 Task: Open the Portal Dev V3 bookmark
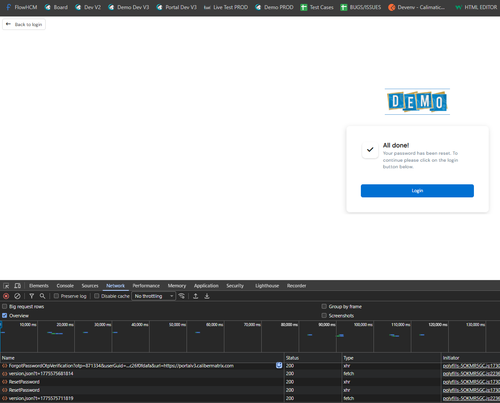177,7
